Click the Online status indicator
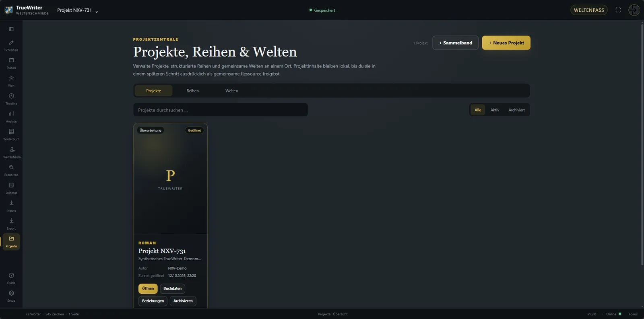The image size is (644, 319). pos(614,314)
